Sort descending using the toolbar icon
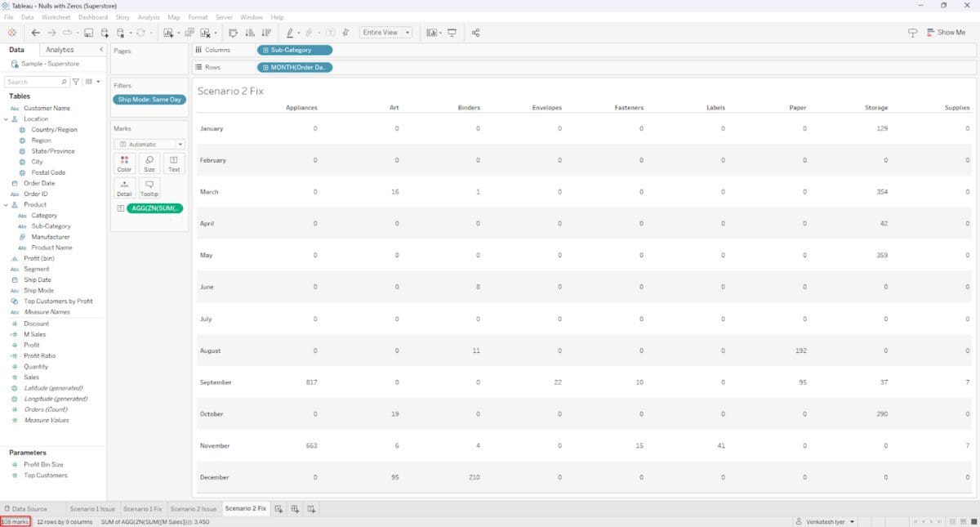 tap(266, 33)
